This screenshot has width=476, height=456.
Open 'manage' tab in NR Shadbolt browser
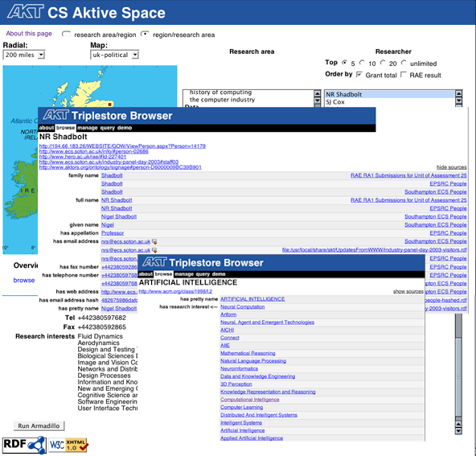pyautogui.click(x=88, y=128)
